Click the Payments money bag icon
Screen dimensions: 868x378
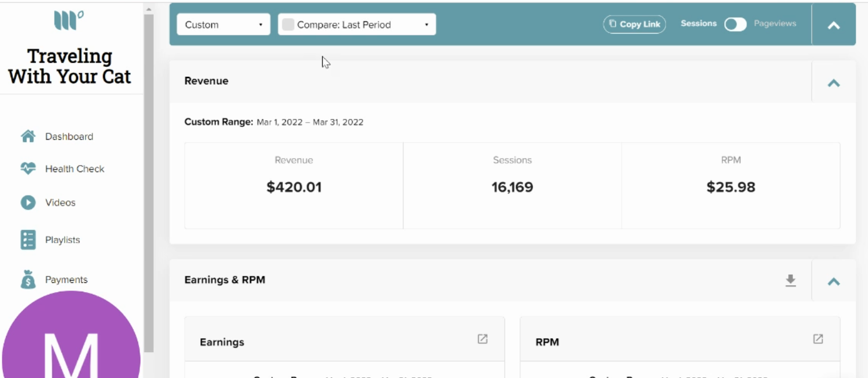point(28,279)
